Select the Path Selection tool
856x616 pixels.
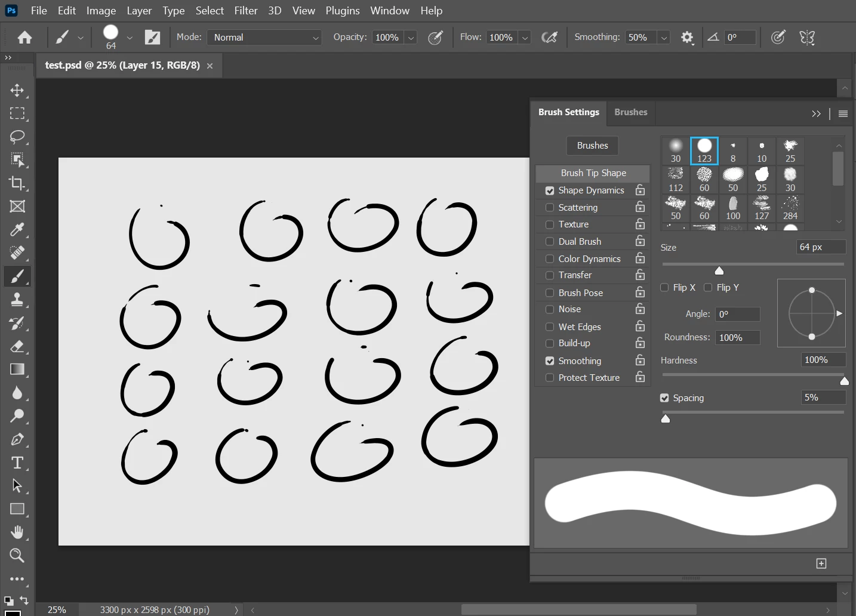point(17,486)
